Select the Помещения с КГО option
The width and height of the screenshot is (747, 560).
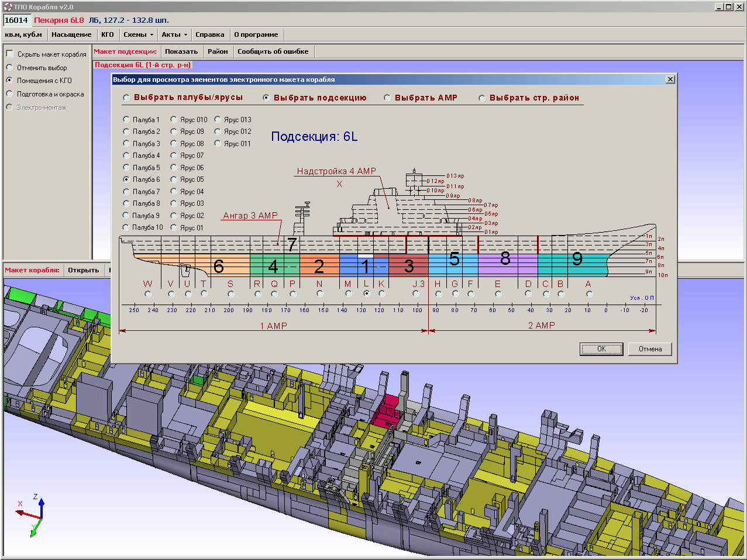pos(9,80)
